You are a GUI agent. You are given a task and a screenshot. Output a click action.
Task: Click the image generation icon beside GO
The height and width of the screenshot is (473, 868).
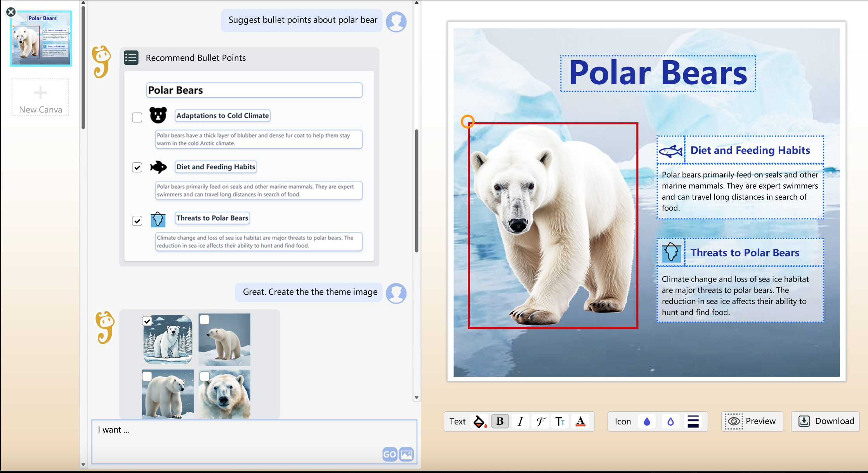[x=406, y=454]
